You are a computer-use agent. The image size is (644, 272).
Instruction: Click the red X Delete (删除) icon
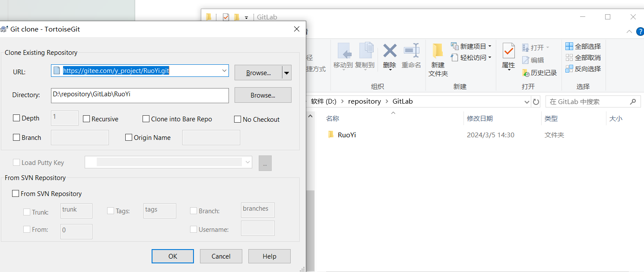coord(390,51)
